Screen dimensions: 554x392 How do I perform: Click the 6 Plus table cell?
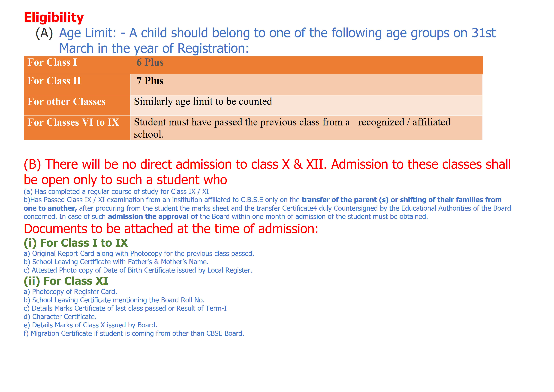[x=306, y=65]
